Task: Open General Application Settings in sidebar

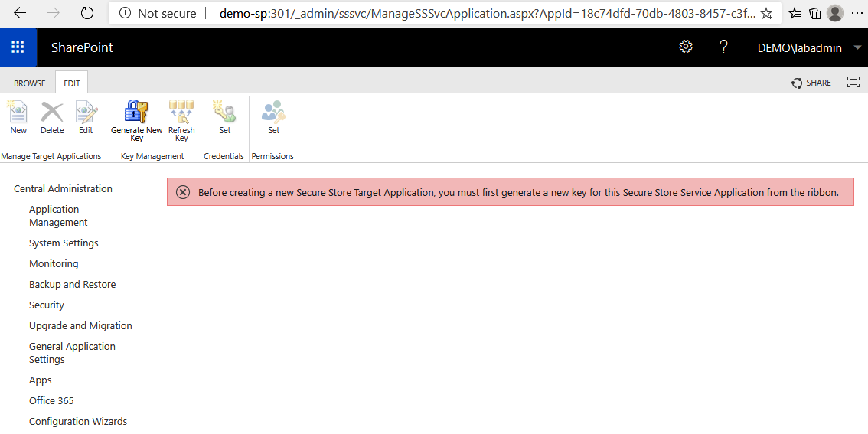Action: tap(72, 353)
